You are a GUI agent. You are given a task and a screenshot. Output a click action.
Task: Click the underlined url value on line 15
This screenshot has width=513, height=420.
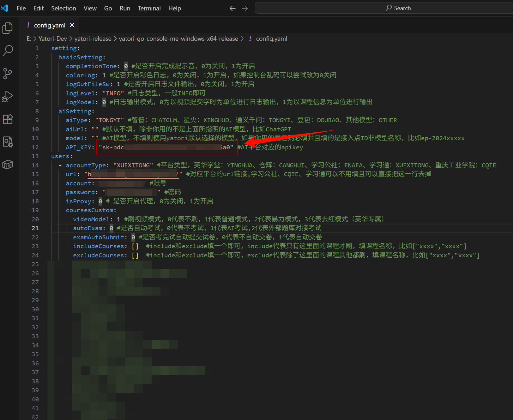(133, 174)
